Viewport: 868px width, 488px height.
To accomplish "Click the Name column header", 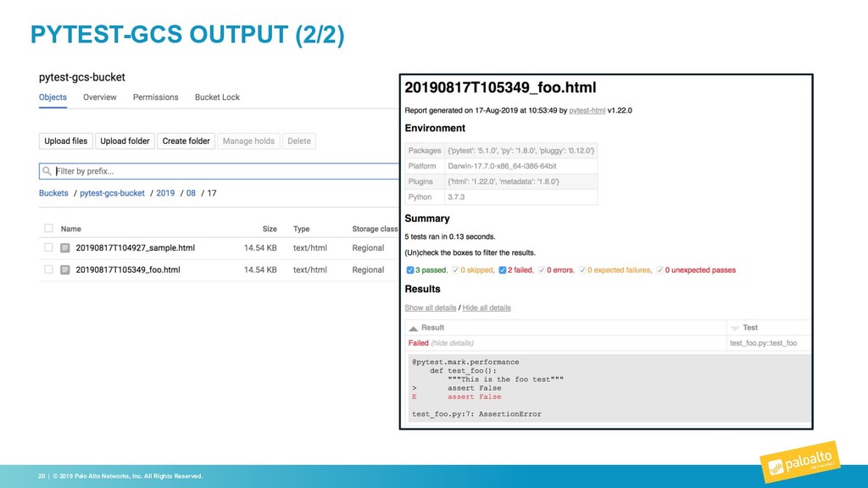I will 71,229.
